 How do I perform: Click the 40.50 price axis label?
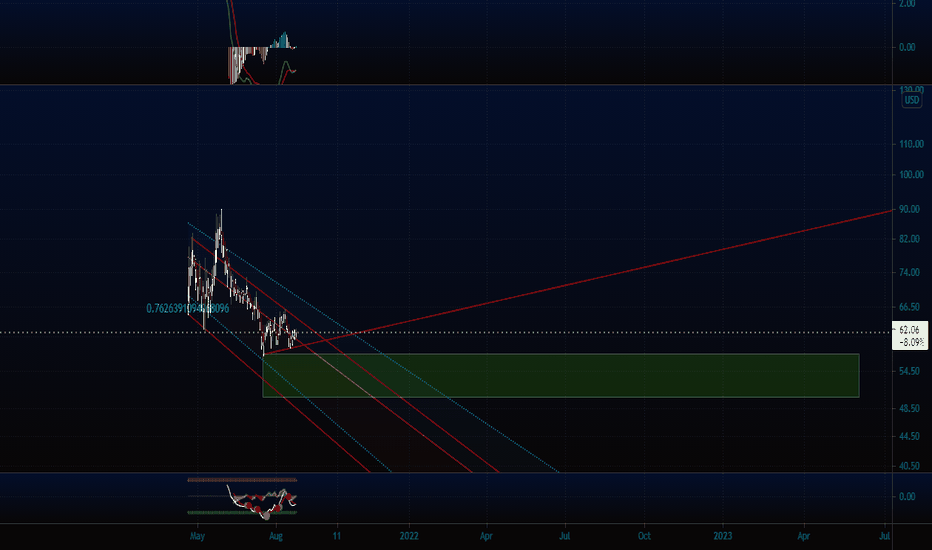click(x=909, y=466)
